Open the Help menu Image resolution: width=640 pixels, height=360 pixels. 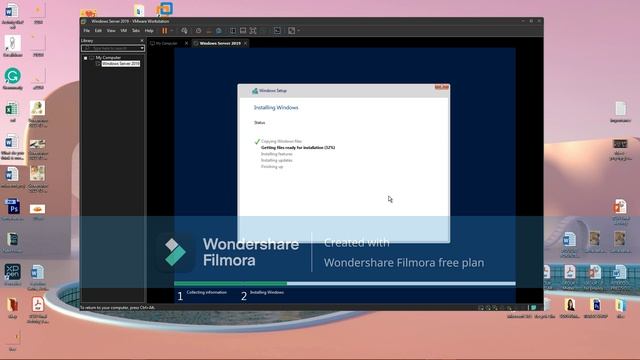pyautogui.click(x=149, y=31)
